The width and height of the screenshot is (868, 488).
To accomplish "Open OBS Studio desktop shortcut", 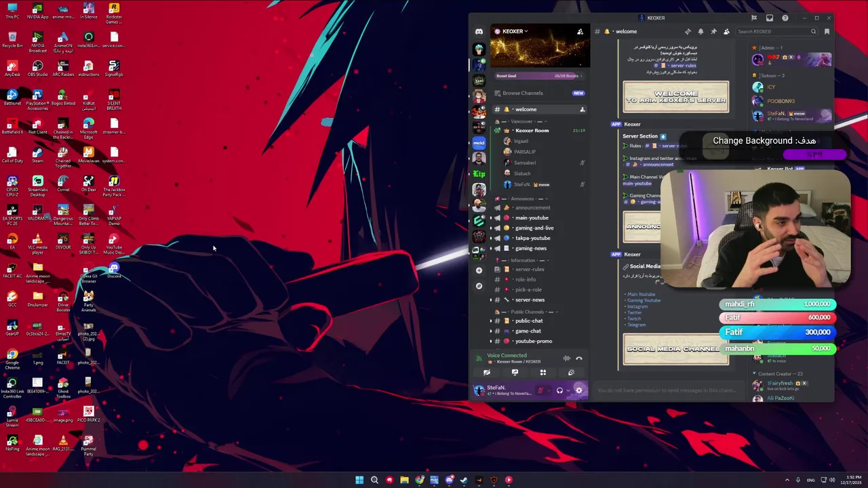I will click(38, 68).
